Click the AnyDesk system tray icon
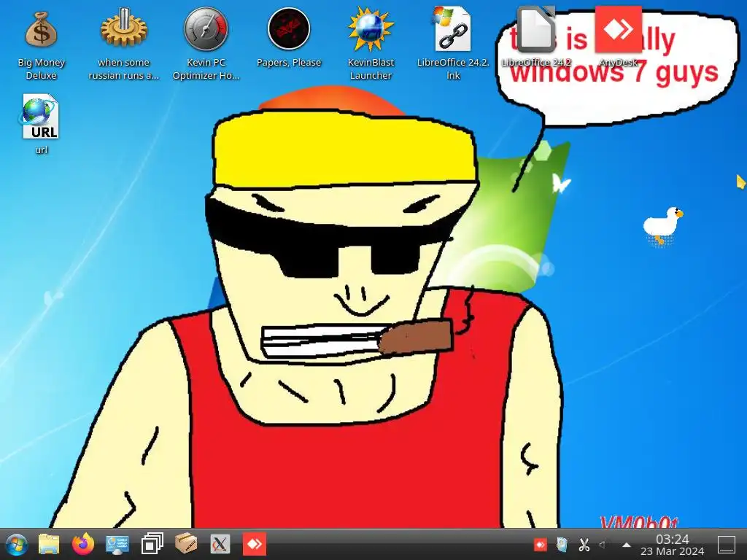The image size is (747, 560). coord(541,544)
